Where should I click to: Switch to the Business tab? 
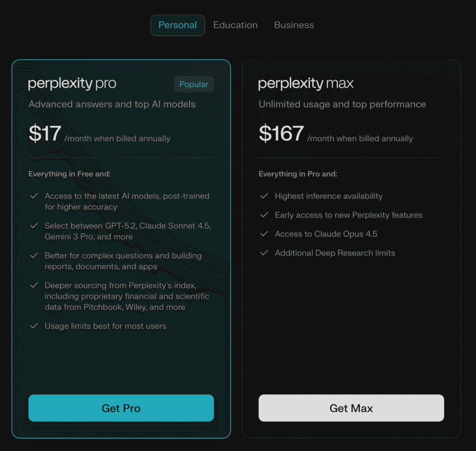click(294, 25)
